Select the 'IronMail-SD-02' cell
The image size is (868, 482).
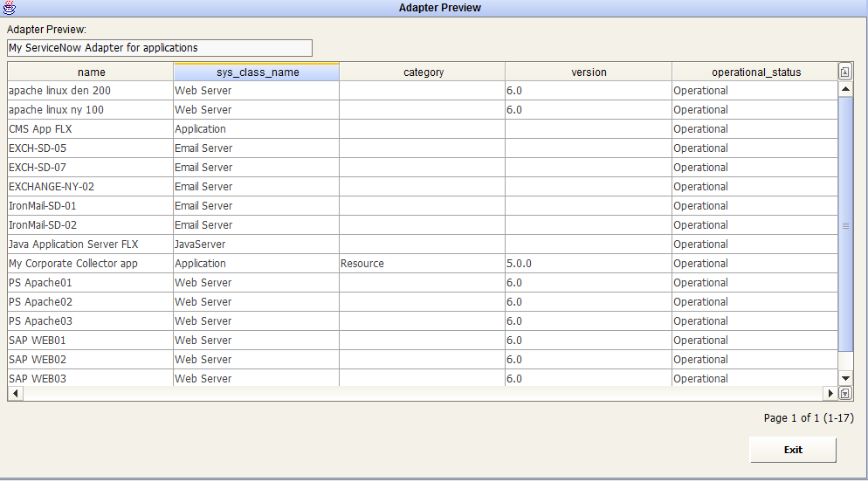point(91,224)
